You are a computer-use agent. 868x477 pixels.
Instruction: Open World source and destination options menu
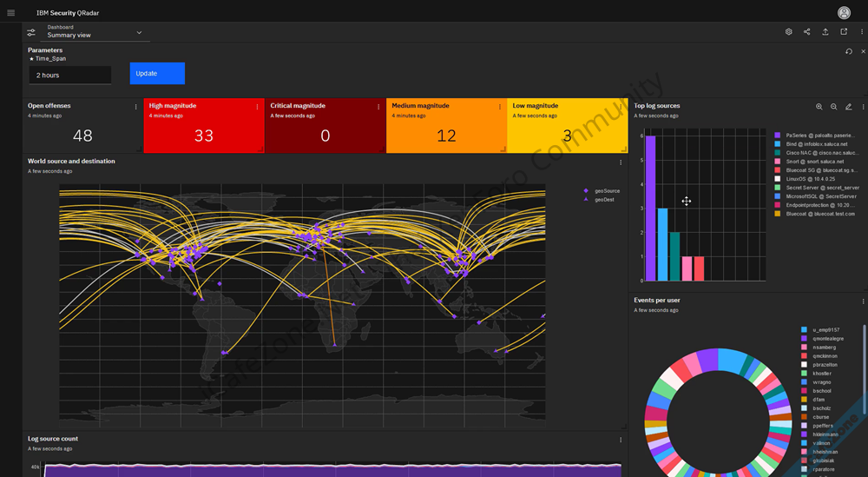(621, 162)
